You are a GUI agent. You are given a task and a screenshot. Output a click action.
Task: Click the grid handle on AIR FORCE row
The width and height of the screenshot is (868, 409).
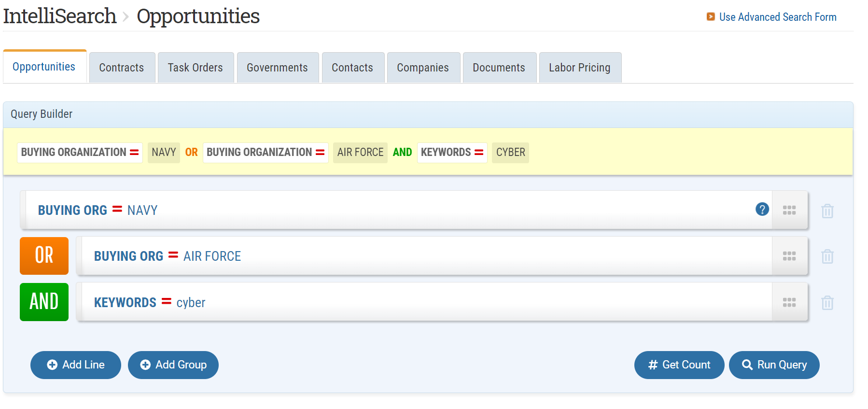pos(789,256)
